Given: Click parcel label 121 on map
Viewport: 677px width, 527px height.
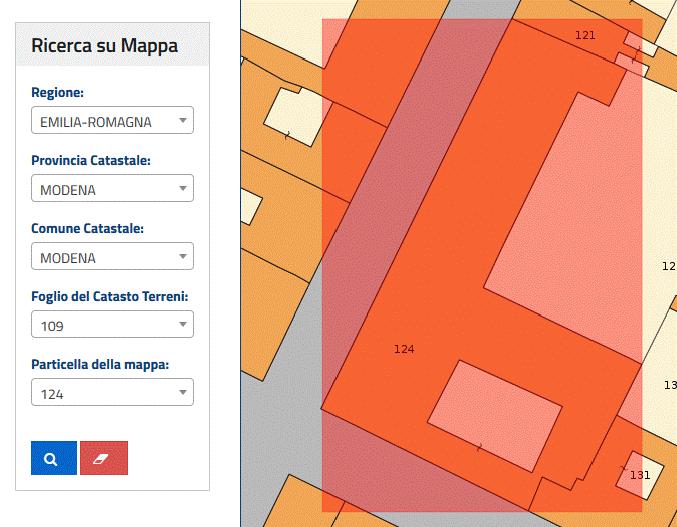Looking at the screenshot, I should [x=585, y=35].
